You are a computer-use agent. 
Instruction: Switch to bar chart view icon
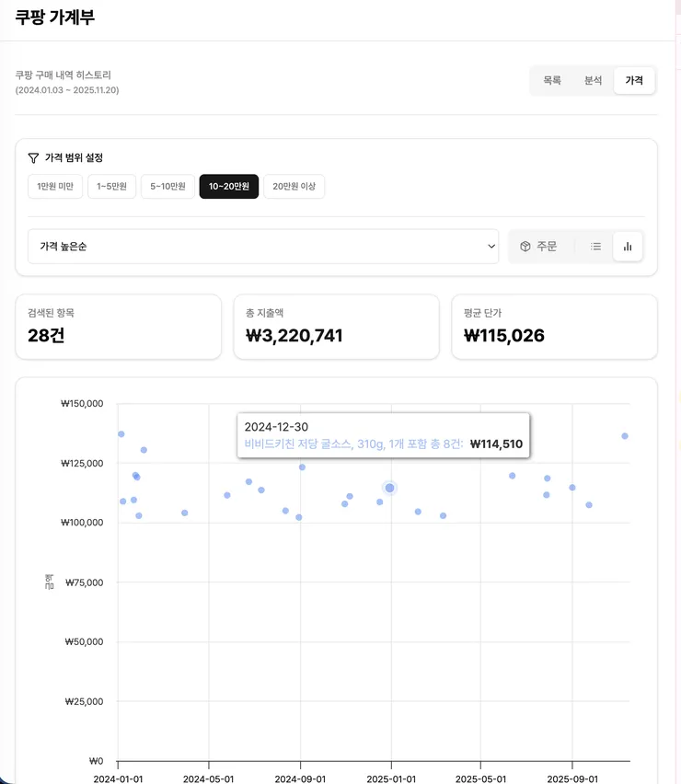coord(628,247)
